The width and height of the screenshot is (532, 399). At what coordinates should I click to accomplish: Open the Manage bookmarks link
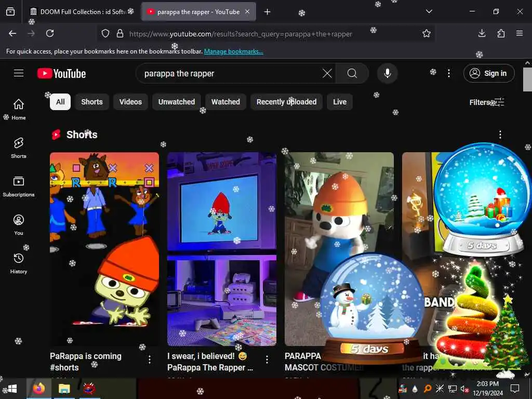(233, 51)
